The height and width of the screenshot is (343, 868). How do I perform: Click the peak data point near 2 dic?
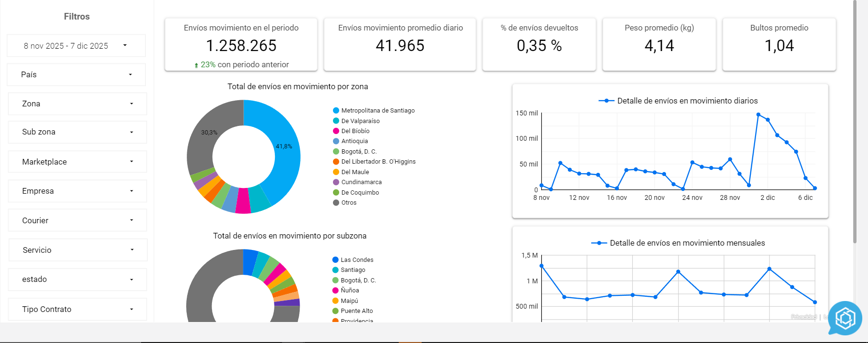pos(758,114)
